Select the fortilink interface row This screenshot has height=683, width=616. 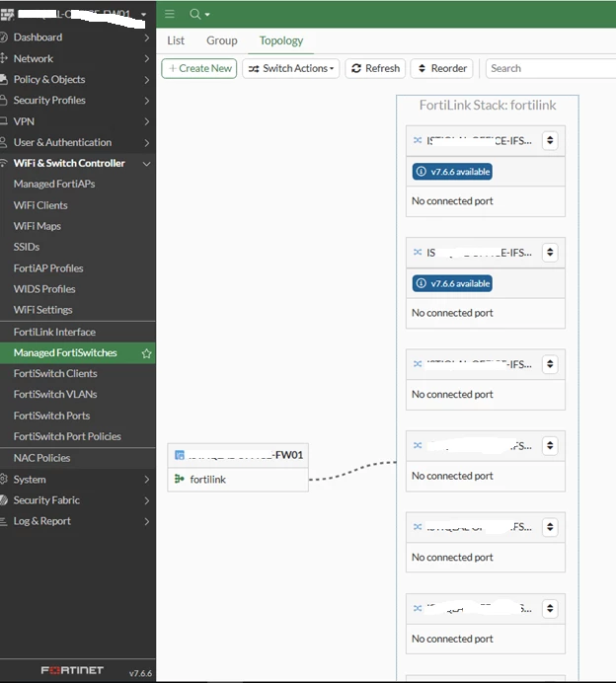tap(238, 479)
